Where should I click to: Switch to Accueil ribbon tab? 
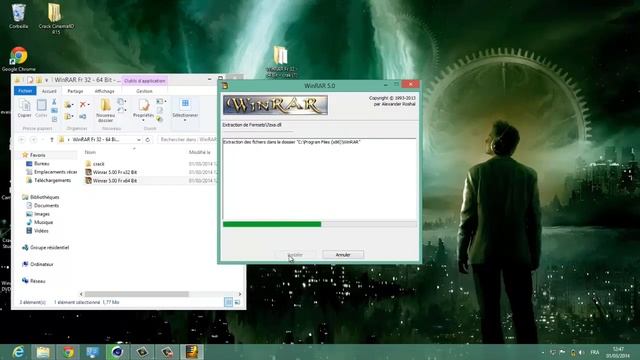pyautogui.click(x=49, y=91)
